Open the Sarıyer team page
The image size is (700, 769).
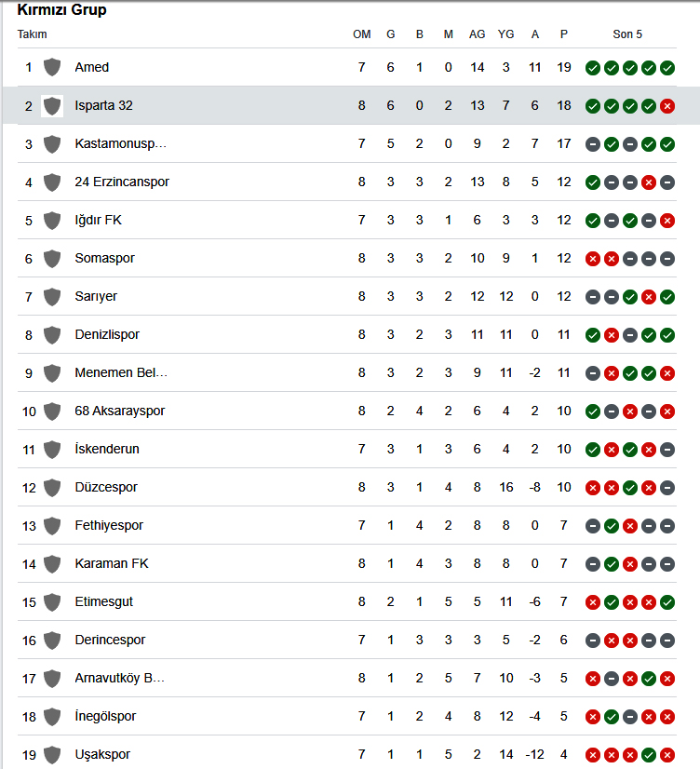coord(96,296)
